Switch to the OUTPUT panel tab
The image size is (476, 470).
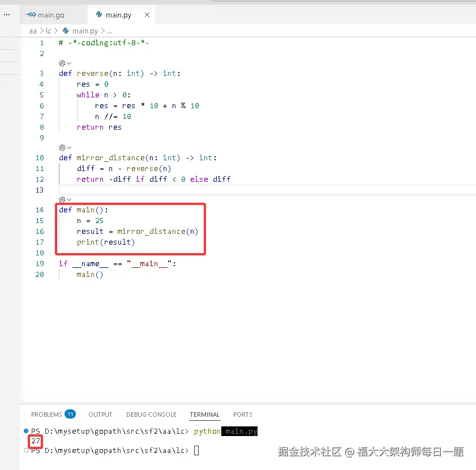click(100, 415)
